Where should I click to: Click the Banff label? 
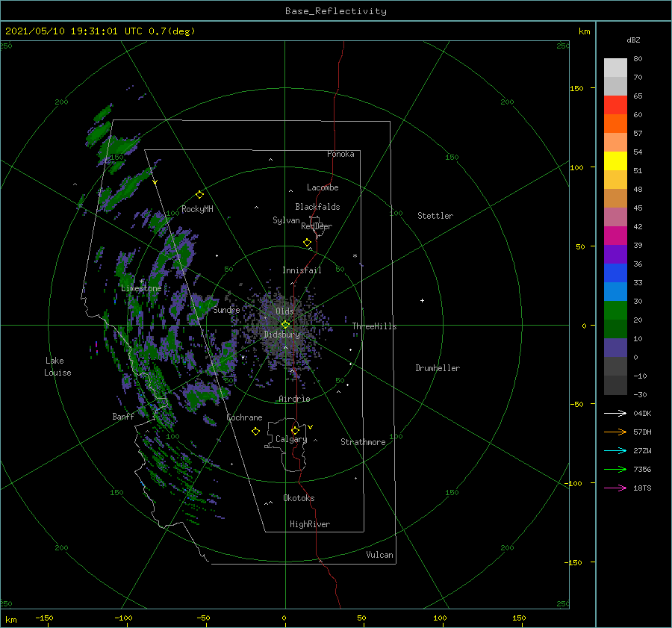coord(123,417)
